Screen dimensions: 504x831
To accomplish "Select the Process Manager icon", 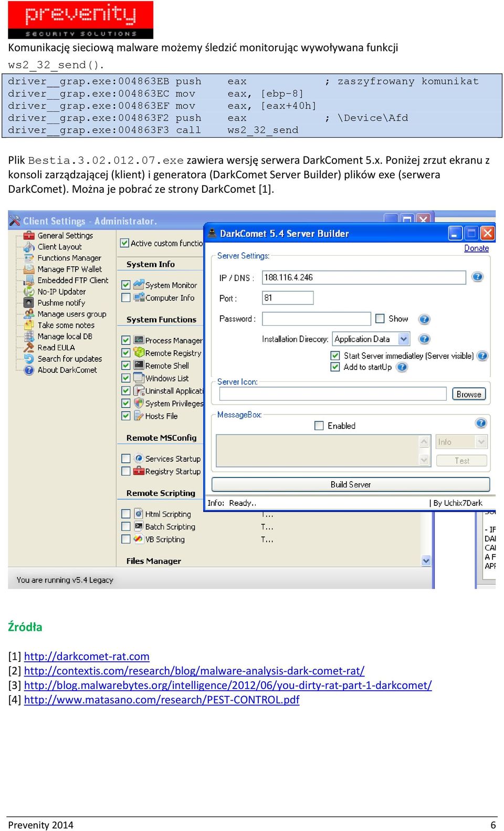I will 139,340.
